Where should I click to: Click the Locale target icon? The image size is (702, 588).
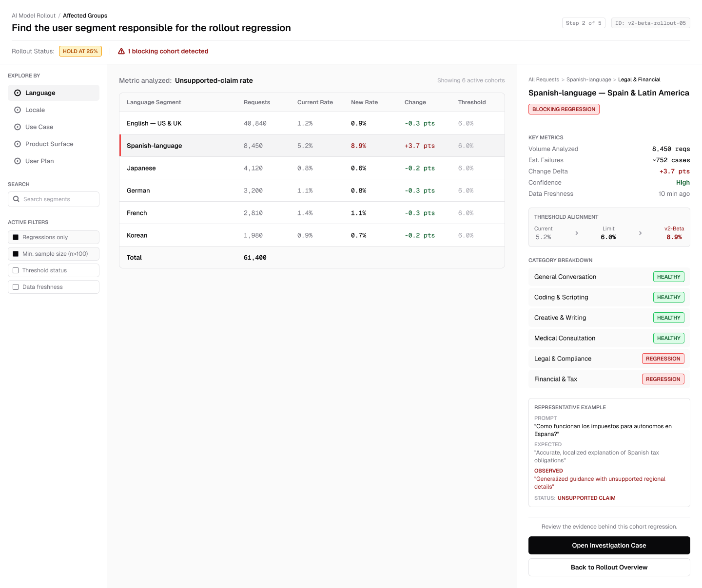pos(18,110)
